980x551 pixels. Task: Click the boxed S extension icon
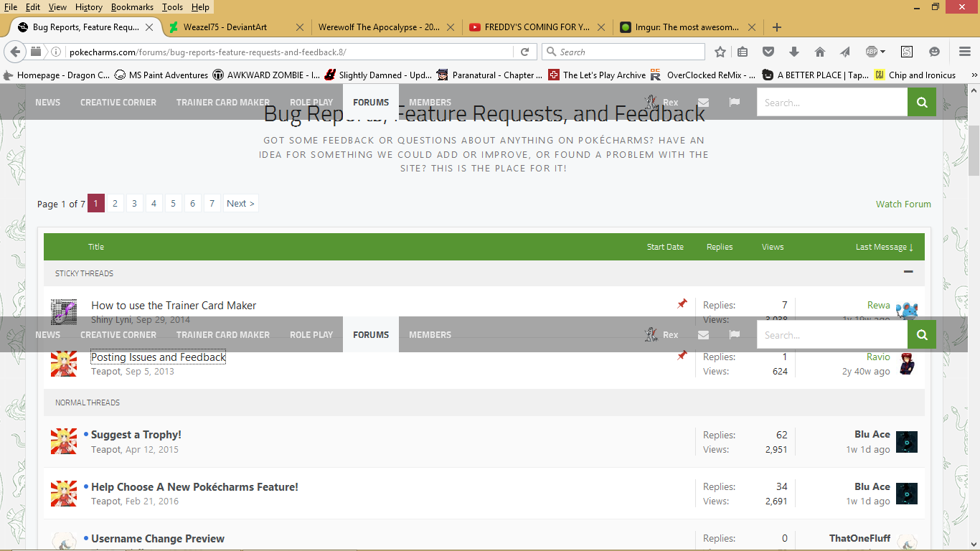click(907, 52)
